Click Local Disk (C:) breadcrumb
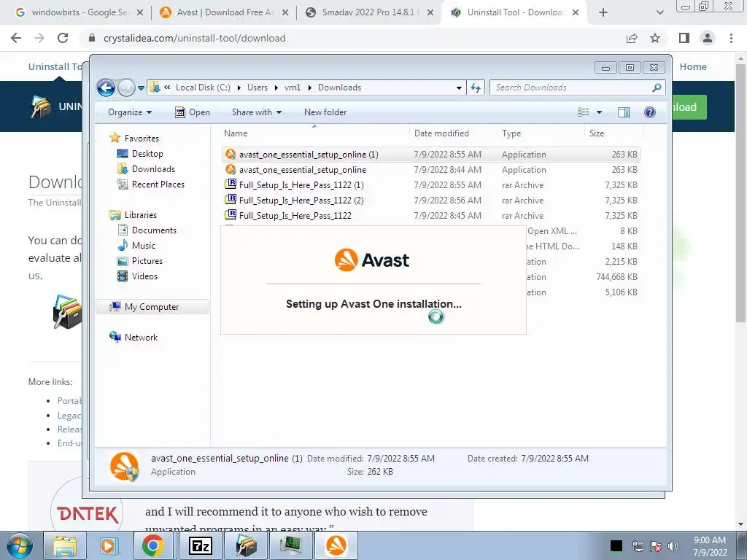Viewport: 747px width, 560px height. [203, 87]
